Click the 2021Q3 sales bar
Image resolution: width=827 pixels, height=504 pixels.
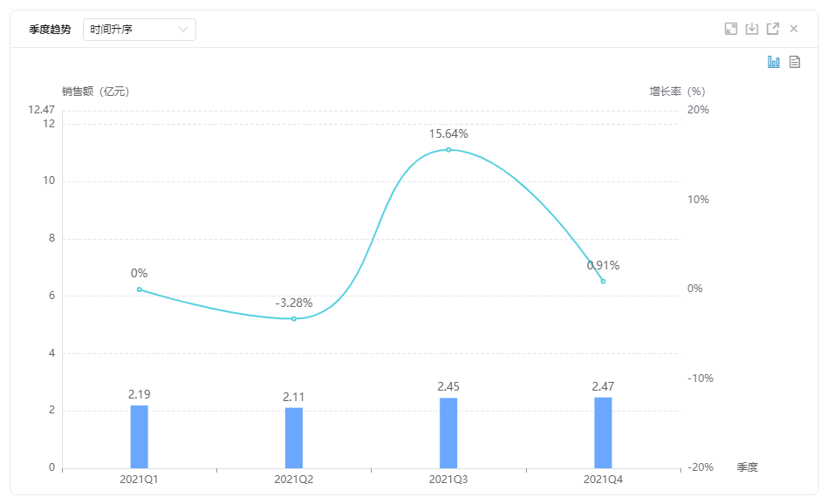pos(448,433)
